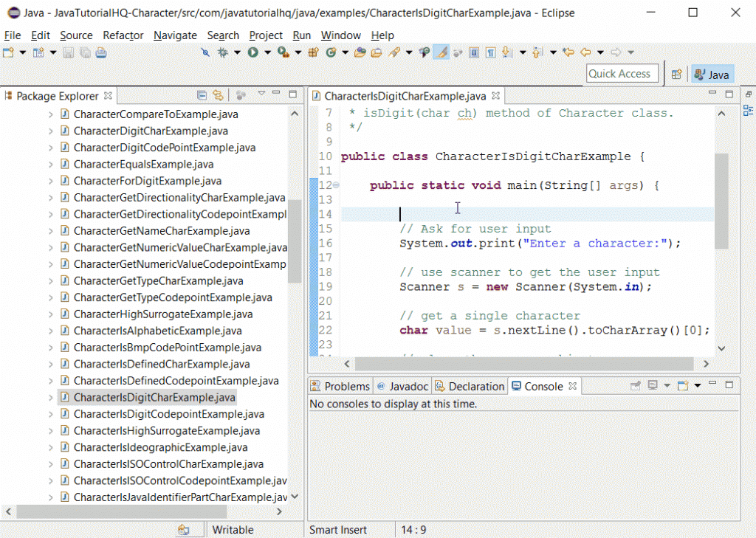The width and height of the screenshot is (756, 538).
Task: Click the New Java Class icon
Action: click(331, 52)
